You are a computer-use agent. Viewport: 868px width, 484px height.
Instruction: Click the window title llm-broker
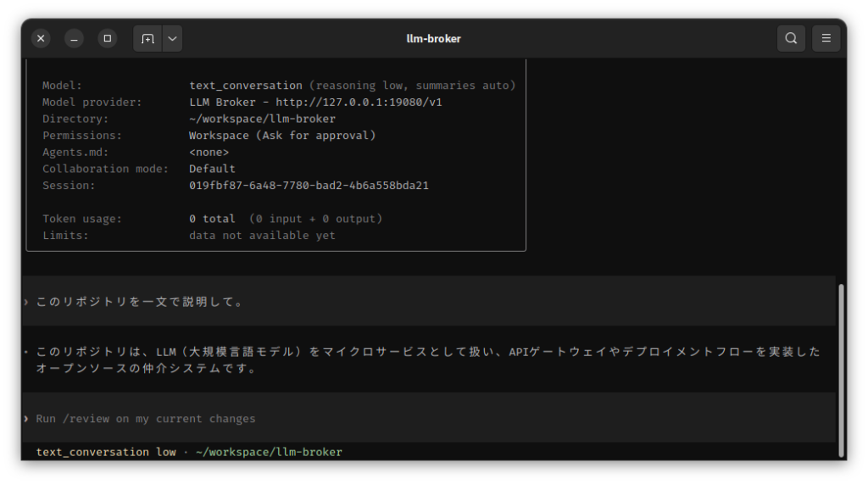pyautogui.click(x=433, y=39)
